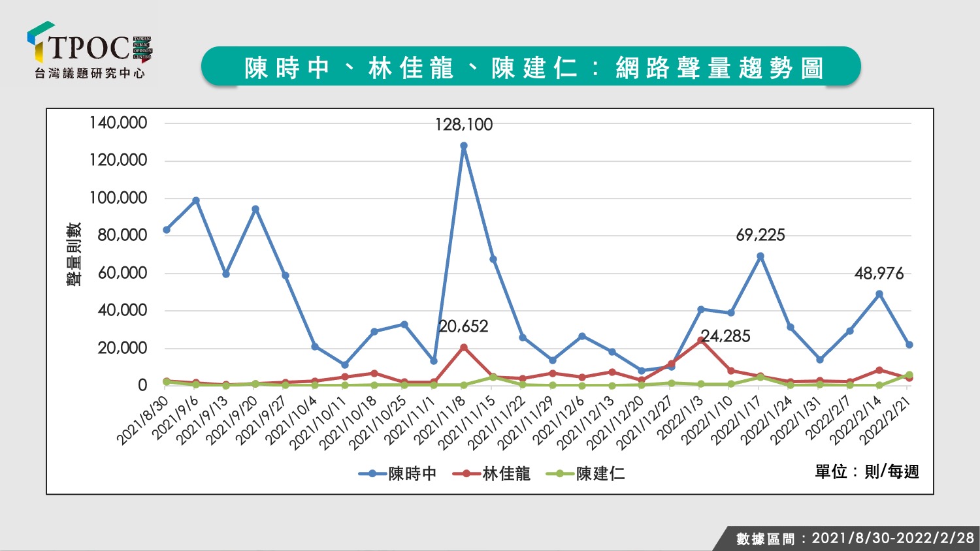
Task: Click the 140,000 y-axis tick label
Action: (118, 123)
